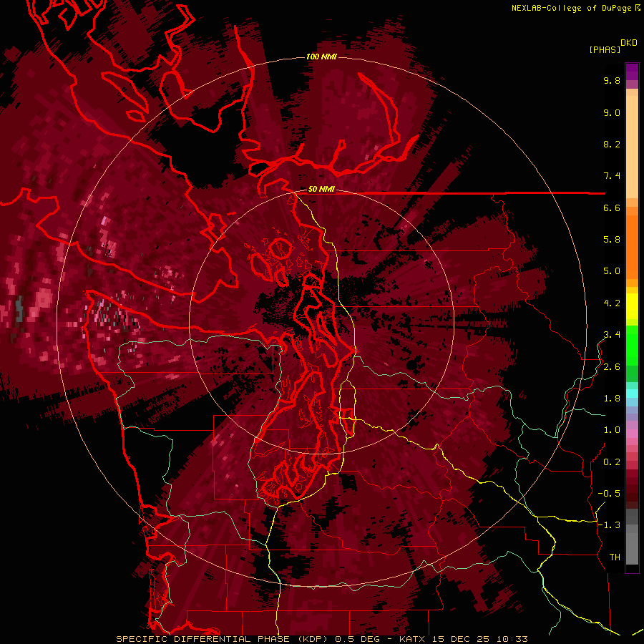
Task: Click the SPECIFIC DIFFERENTIAL PHASE (KDP) title text
Action: (x=223, y=639)
